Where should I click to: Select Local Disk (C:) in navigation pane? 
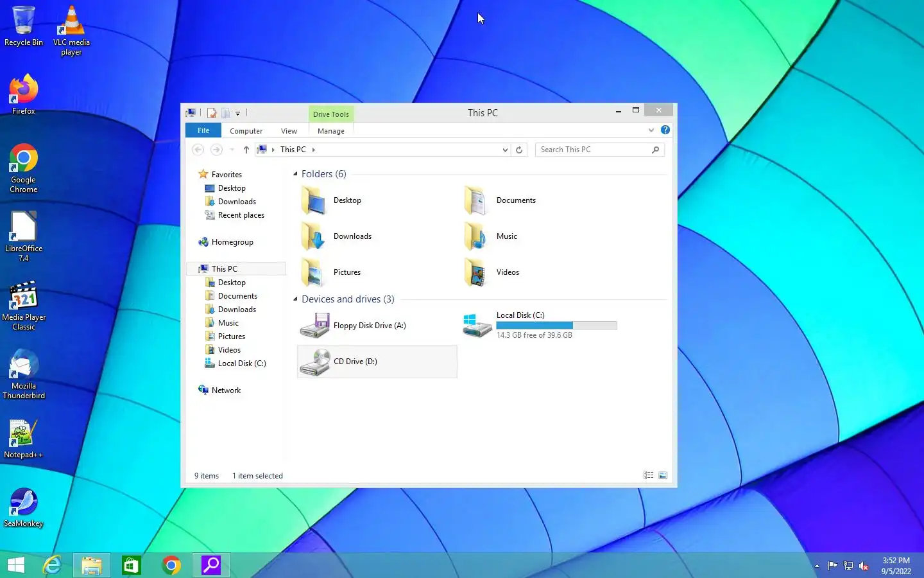pos(241,363)
